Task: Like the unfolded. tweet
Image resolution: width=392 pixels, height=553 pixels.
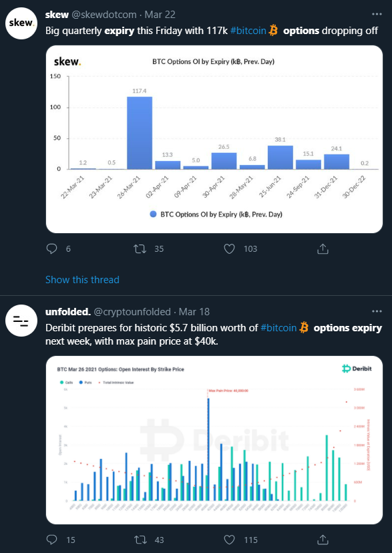Action: [230, 540]
